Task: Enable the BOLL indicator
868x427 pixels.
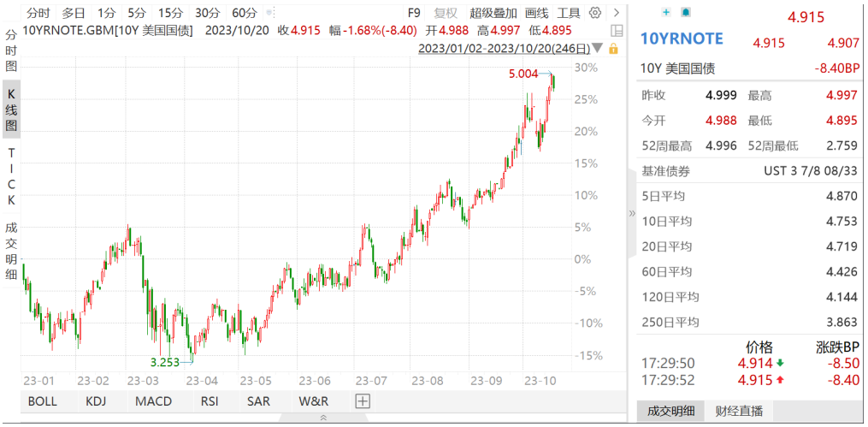Action: click(x=43, y=400)
